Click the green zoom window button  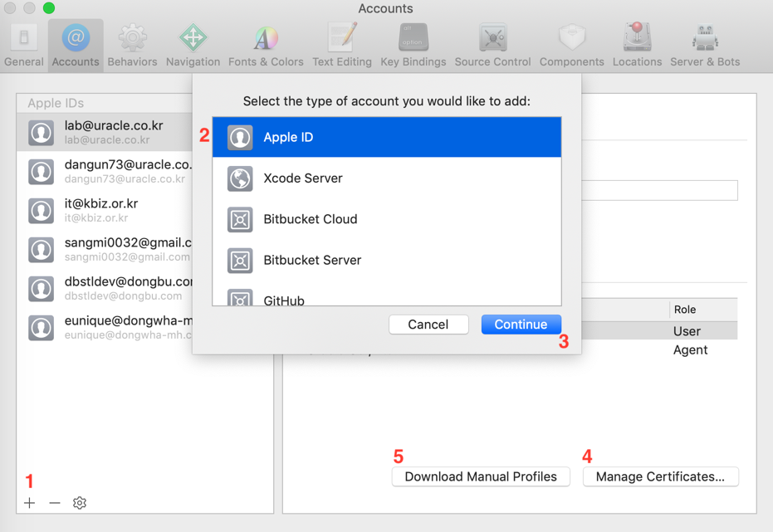click(x=49, y=7)
